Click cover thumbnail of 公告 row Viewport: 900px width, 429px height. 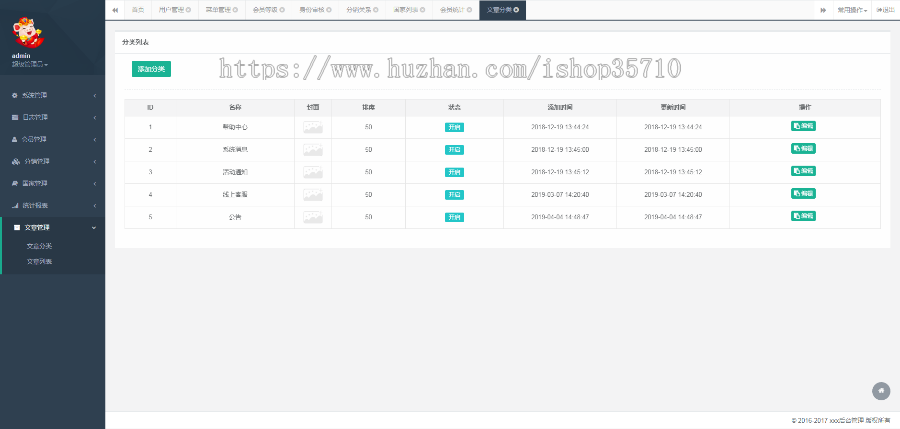click(x=313, y=217)
